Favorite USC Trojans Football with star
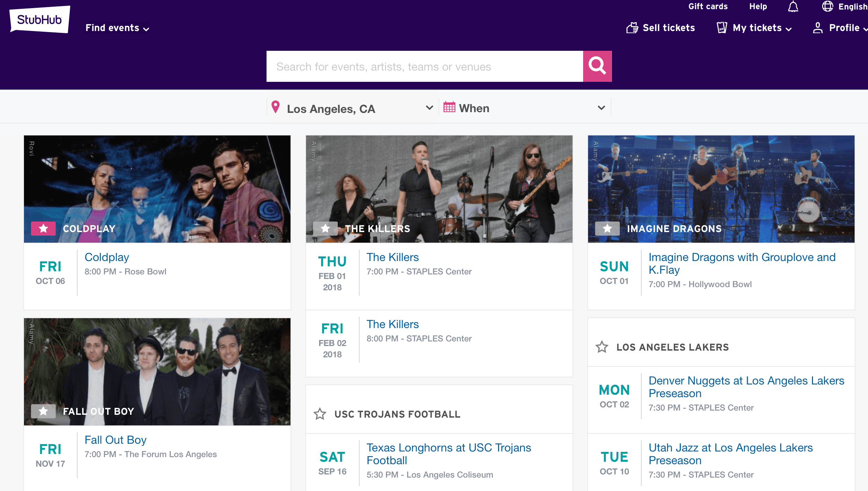Image resolution: width=868 pixels, height=491 pixels. [320, 414]
